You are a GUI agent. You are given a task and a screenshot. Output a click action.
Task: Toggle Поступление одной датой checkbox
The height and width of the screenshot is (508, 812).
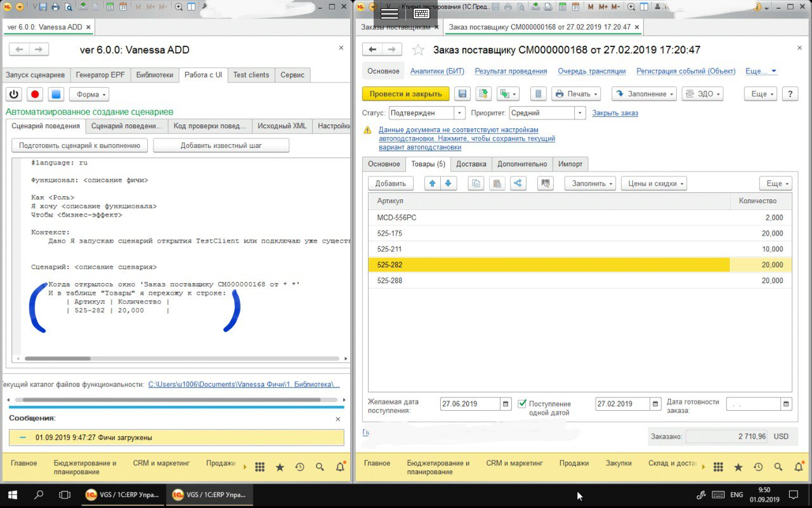pyautogui.click(x=522, y=404)
